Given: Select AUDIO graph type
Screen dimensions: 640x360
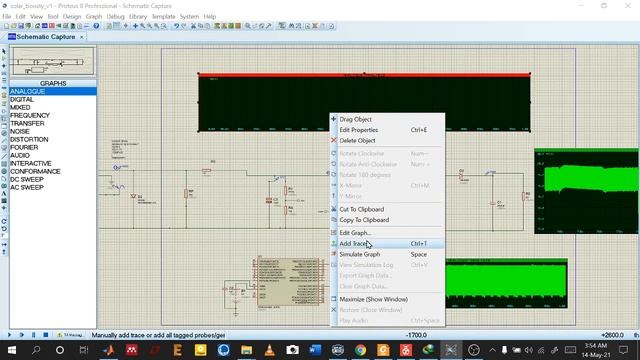Looking at the screenshot, I should point(53,156).
